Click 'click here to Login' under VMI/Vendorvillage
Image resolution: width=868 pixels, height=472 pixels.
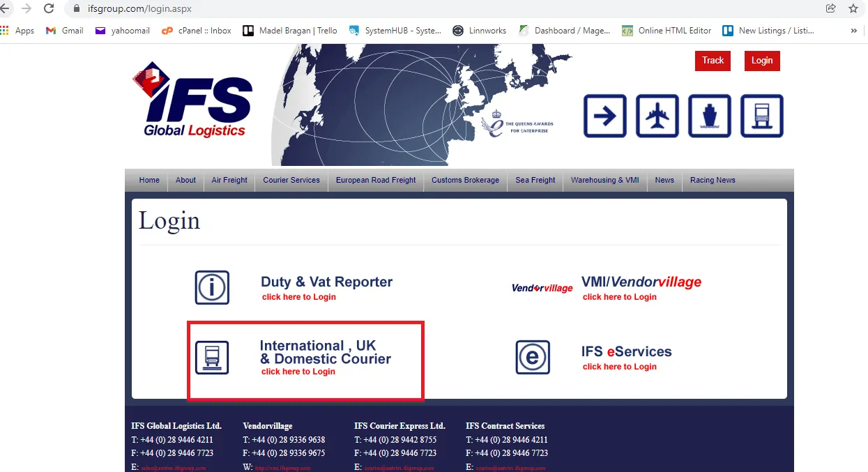click(x=620, y=297)
